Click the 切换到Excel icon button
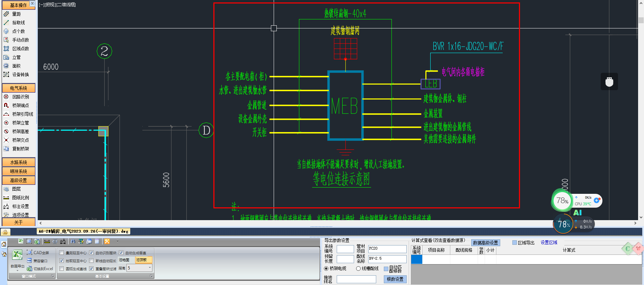 pos(40,269)
